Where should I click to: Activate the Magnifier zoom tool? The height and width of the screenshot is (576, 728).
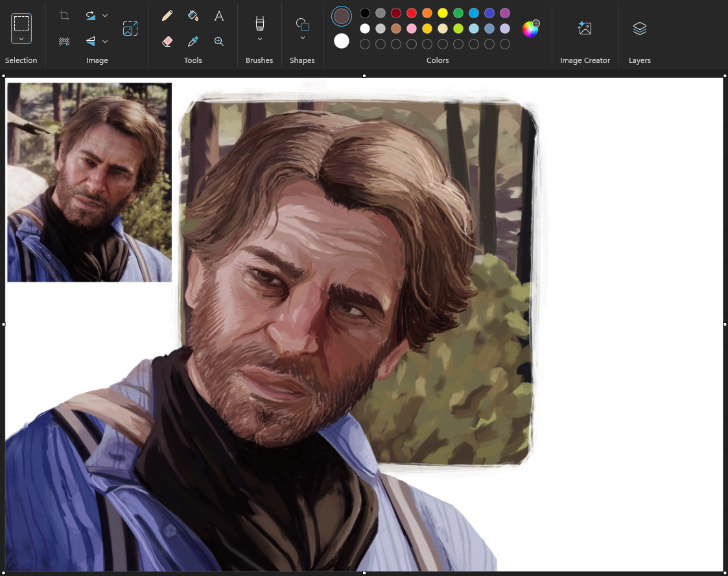point(219,42)
